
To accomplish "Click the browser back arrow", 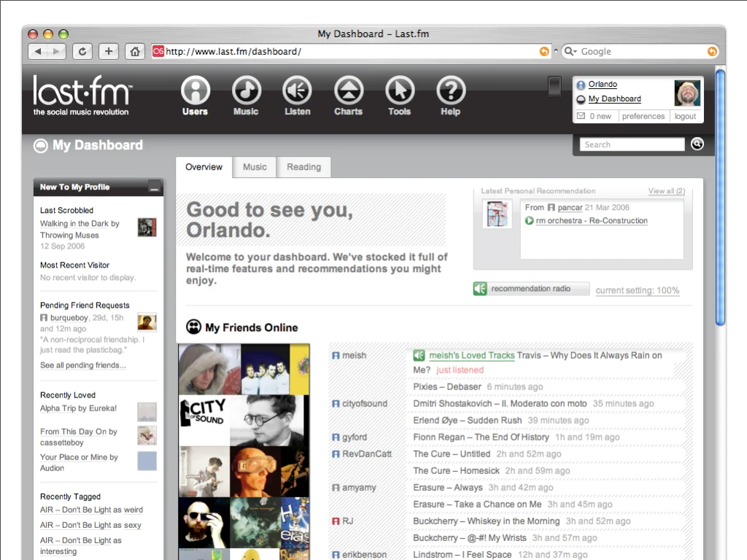I will [38, 52].
